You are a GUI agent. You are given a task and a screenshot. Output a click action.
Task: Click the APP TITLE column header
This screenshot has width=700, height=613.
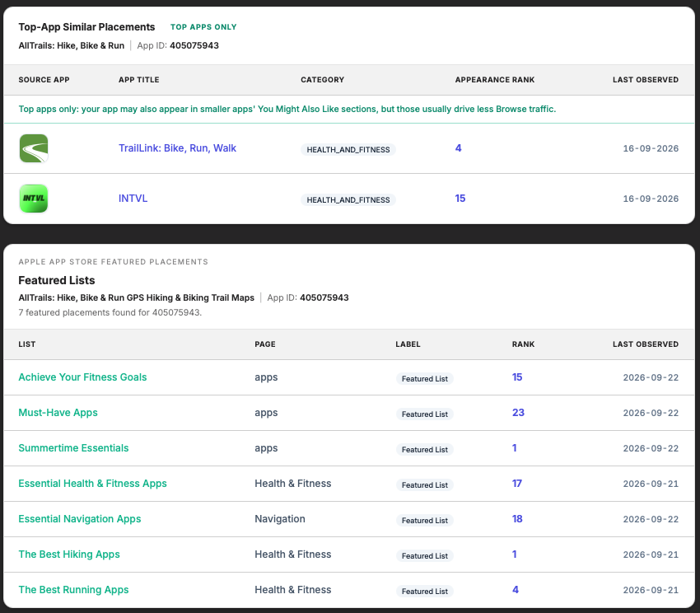tap(139, 80)
